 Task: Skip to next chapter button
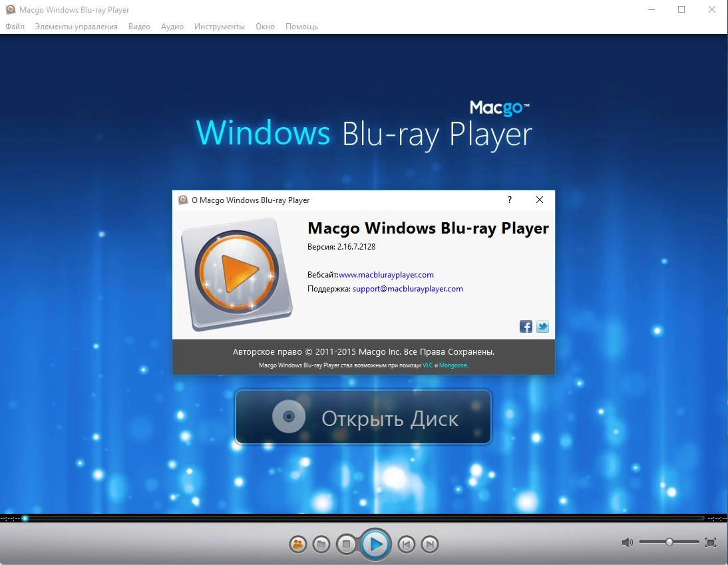(430, 544)
